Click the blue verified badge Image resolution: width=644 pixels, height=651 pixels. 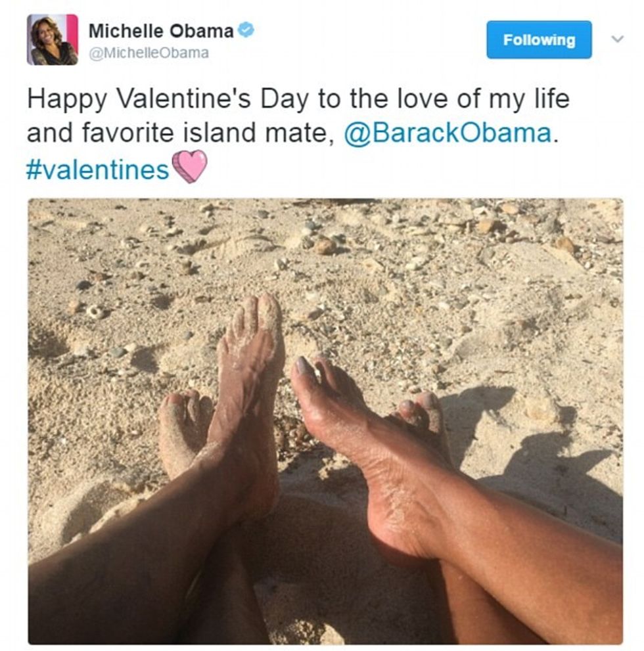point(246,30)
